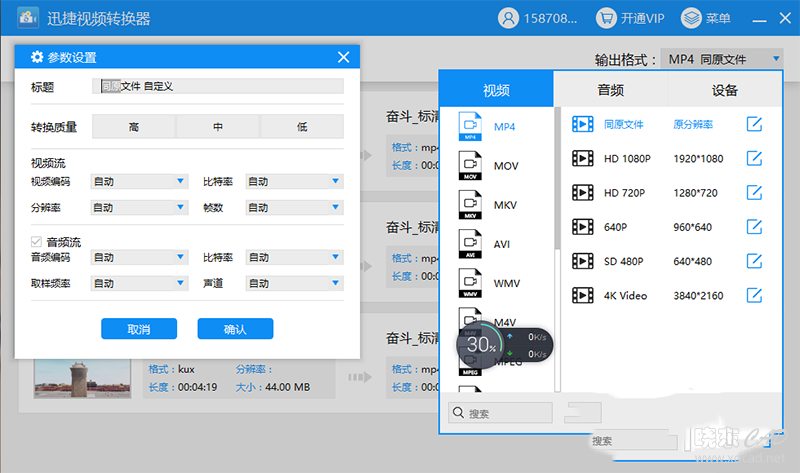800x473 pixels.
Task: Close the 参数设置 dialog
Action: [343, 57]
